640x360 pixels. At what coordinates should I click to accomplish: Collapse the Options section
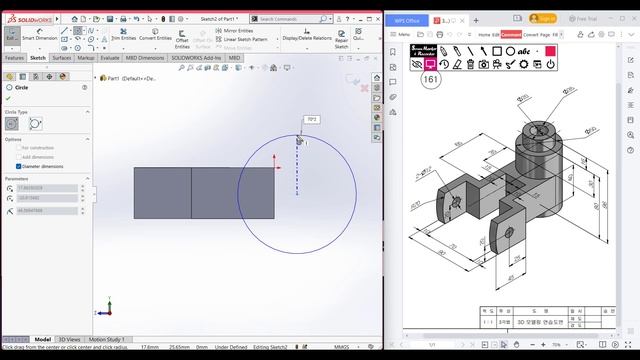(87, 140)
